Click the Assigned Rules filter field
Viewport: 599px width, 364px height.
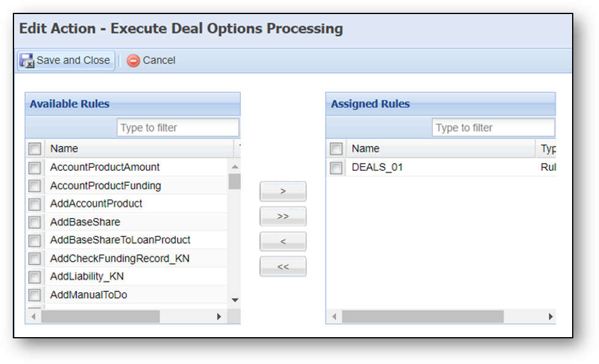[494, 128]
